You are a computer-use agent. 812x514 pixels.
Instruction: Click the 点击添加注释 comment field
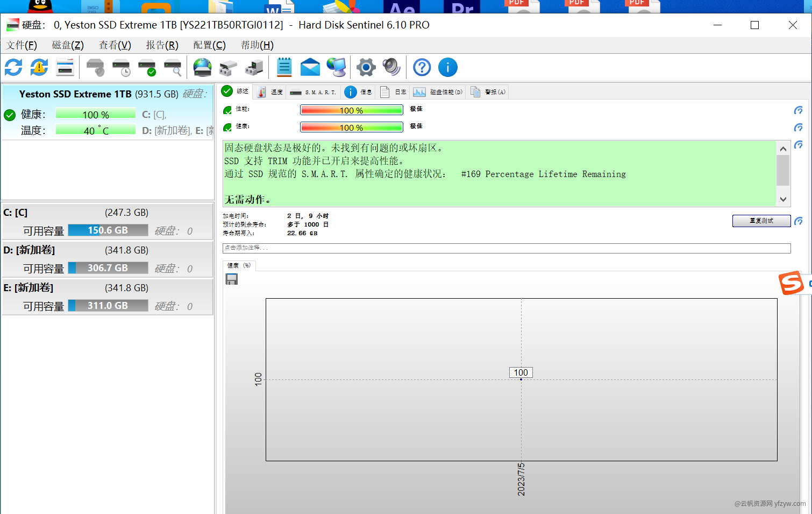tap(507, 248)
